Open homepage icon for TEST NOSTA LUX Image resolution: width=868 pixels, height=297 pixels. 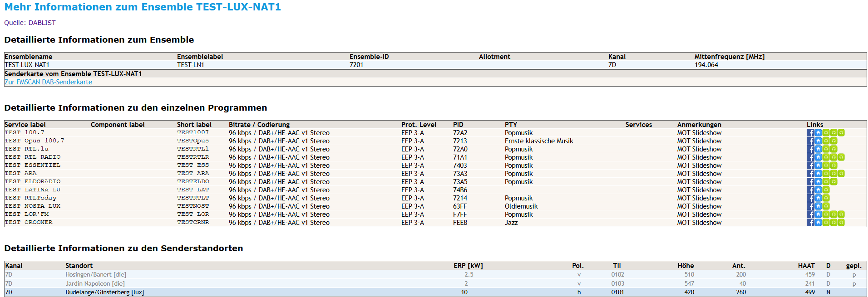point(818,206)
